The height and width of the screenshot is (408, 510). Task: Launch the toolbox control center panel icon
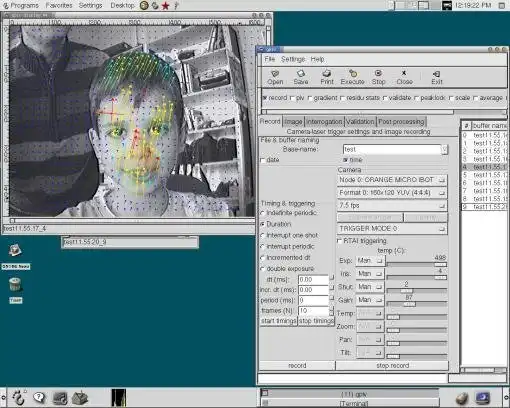pos(60,398)
